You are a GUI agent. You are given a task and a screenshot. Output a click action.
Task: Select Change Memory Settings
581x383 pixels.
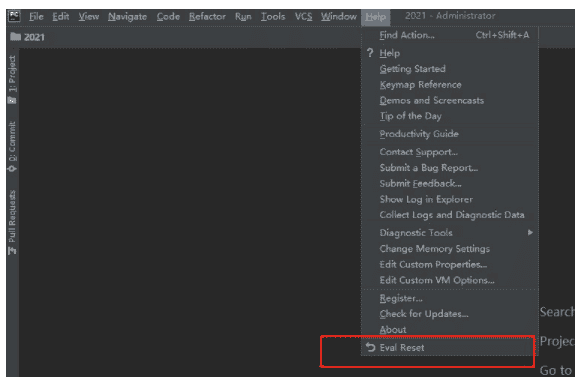point(450,249)
